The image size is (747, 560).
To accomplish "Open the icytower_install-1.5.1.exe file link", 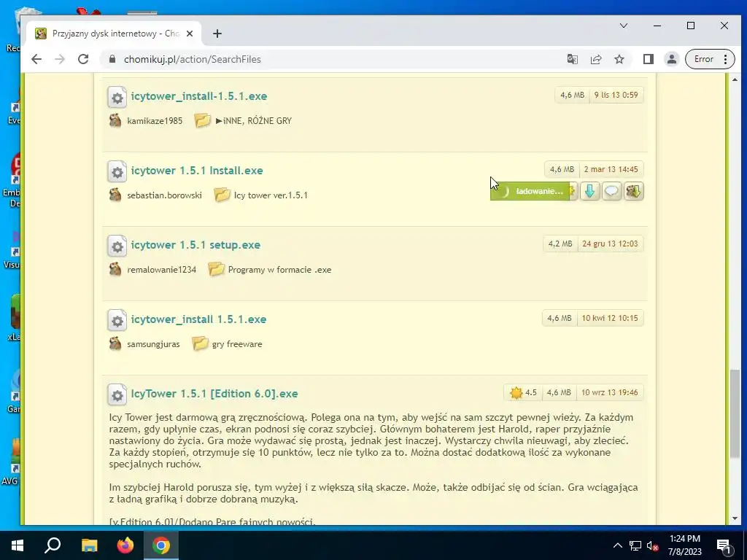I will (x=199, y=96).
